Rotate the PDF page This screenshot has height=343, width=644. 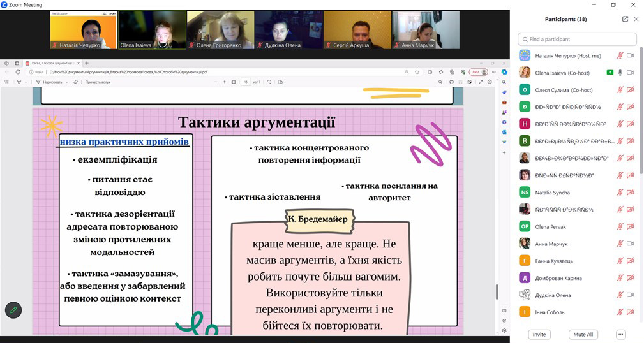[269, 82]
